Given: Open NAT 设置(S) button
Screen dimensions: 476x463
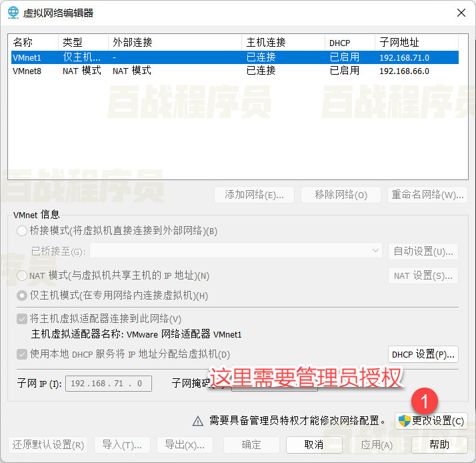Looking at the screenshot, I should (x=423, y=276).
